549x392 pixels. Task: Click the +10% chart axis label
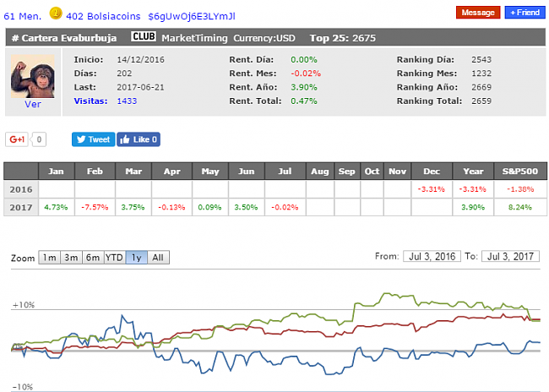click(24, 305)
